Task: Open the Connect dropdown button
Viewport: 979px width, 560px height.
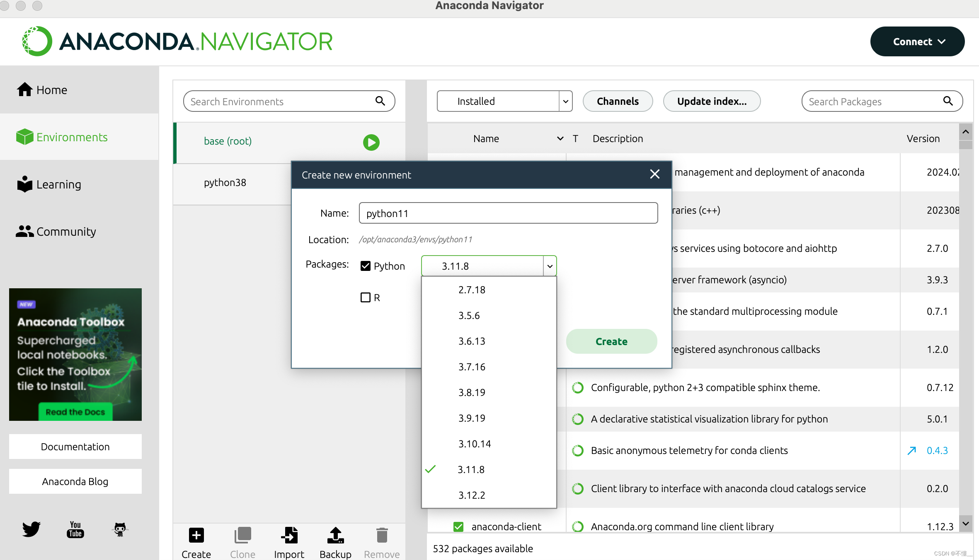Action: point(917,41)
